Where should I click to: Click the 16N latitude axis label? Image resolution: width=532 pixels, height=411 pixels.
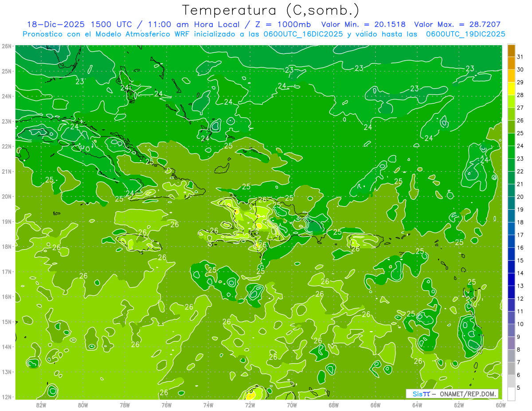(6, 297)
